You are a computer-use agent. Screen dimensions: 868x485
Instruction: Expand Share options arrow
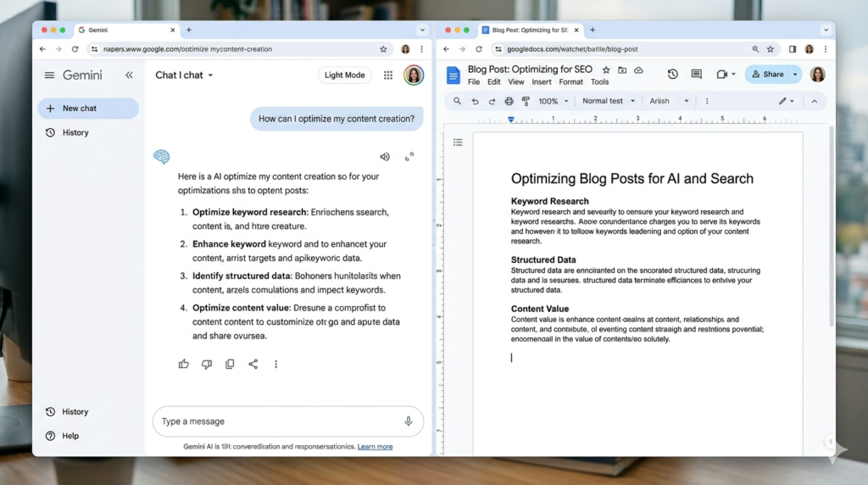(x=795, y=74)
